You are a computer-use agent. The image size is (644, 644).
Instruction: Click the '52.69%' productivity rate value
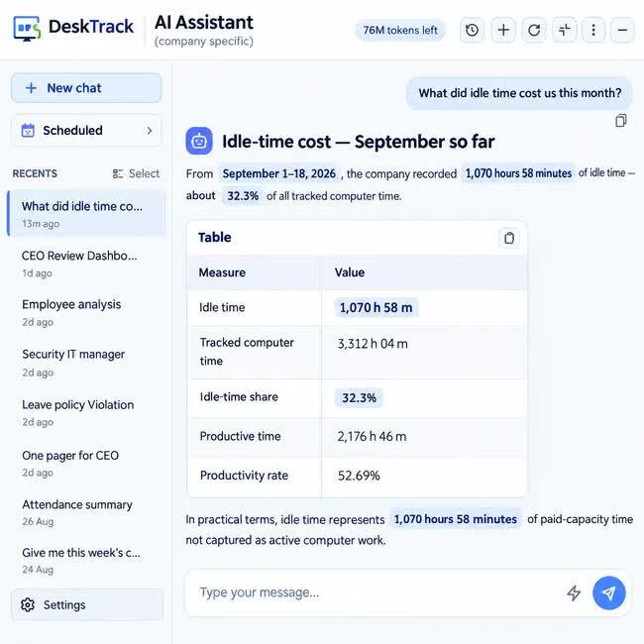coord(359,476)
